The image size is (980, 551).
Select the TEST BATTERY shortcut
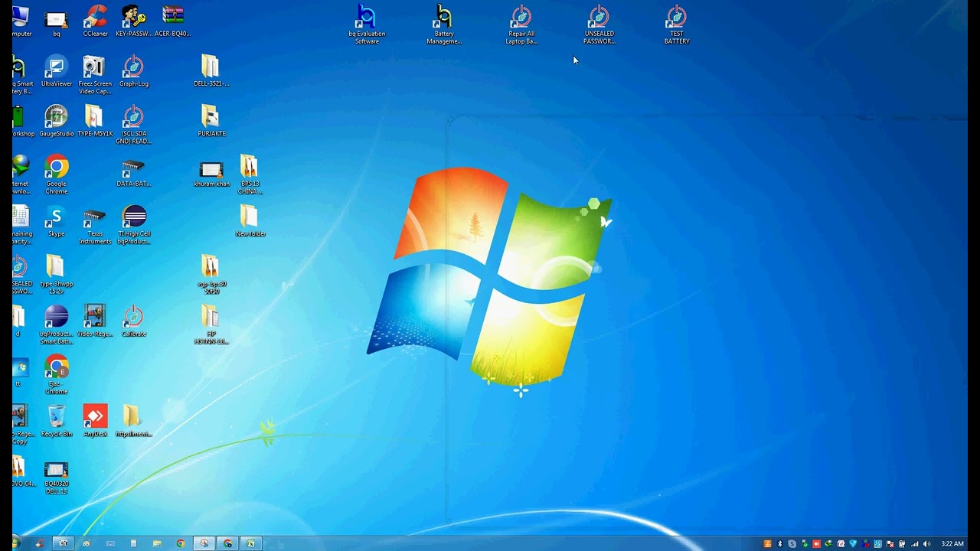676,24
